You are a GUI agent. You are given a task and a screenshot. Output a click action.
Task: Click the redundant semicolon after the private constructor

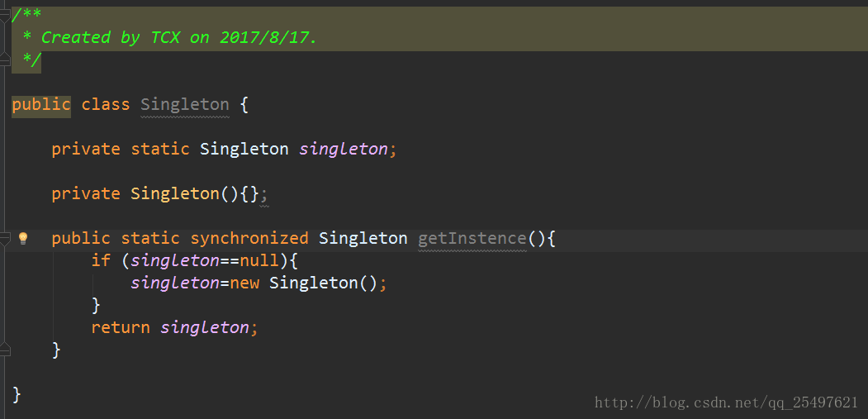264,194
